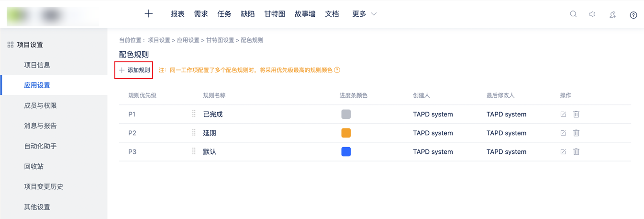Edit the 延期 rule
The height and width of the screenshot is (219, 644).
tap(563, 133)
